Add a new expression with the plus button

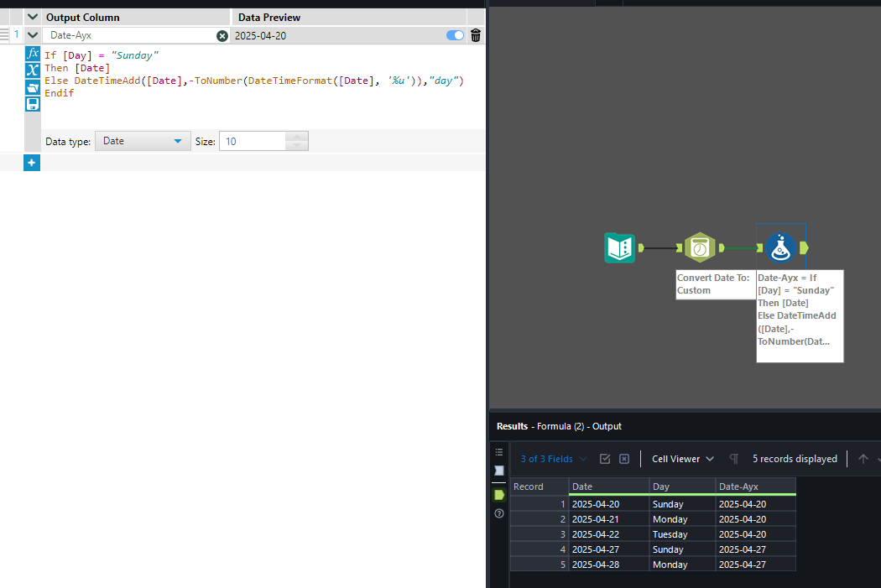coord(31,162)
